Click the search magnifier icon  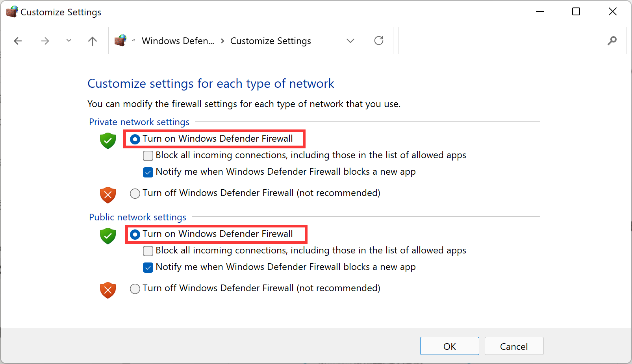click(x=612, y=41)
